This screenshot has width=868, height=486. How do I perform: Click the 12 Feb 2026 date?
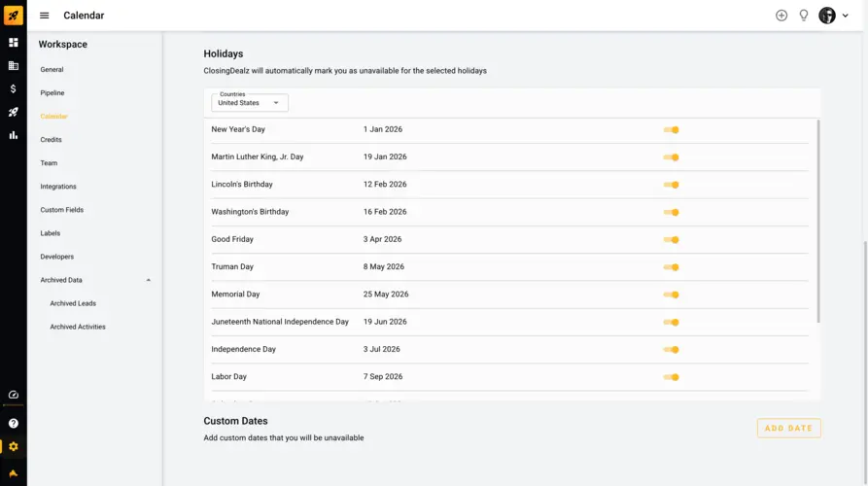(385, 185)
